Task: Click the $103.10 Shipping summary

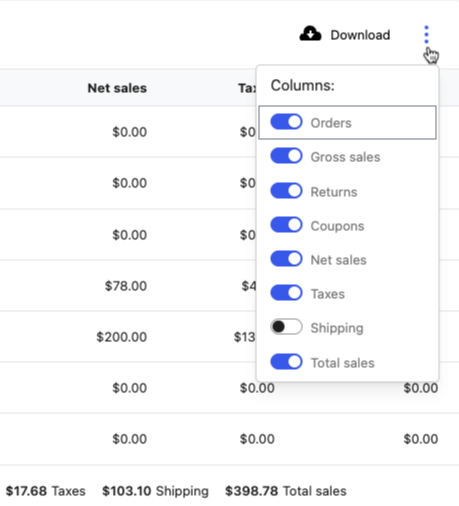Action: [155, 491]
